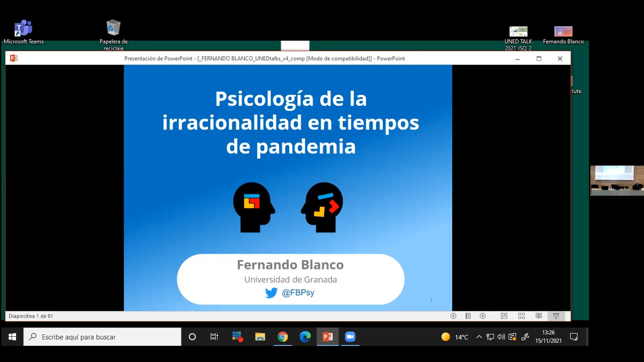Image resolution: width=644 pixels, height=362 pixels.
Task: Switch to Normal view icon
Action: [x=504, y=316]
